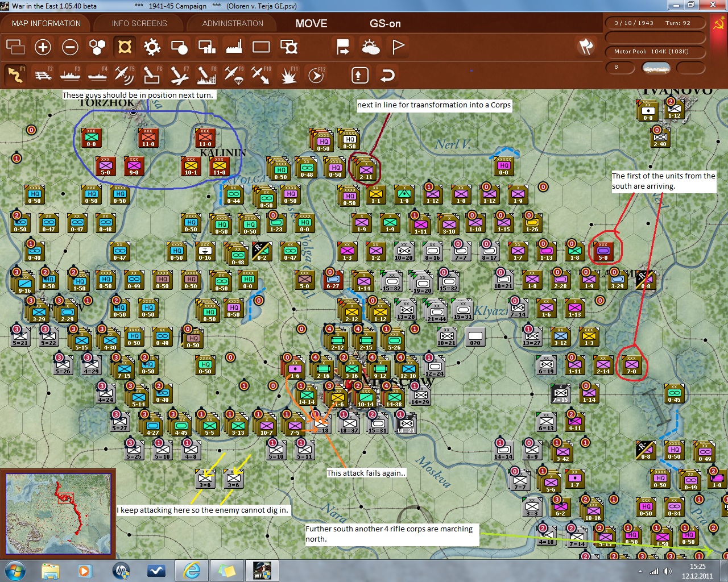Select the F7 bomb airfield mode
Viewport: 728px width, 582px height.
click(179, 74)
